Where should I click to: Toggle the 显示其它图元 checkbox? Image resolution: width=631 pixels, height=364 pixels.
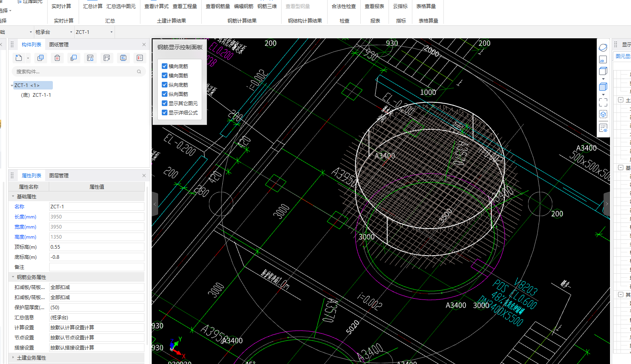pos(165,103)
